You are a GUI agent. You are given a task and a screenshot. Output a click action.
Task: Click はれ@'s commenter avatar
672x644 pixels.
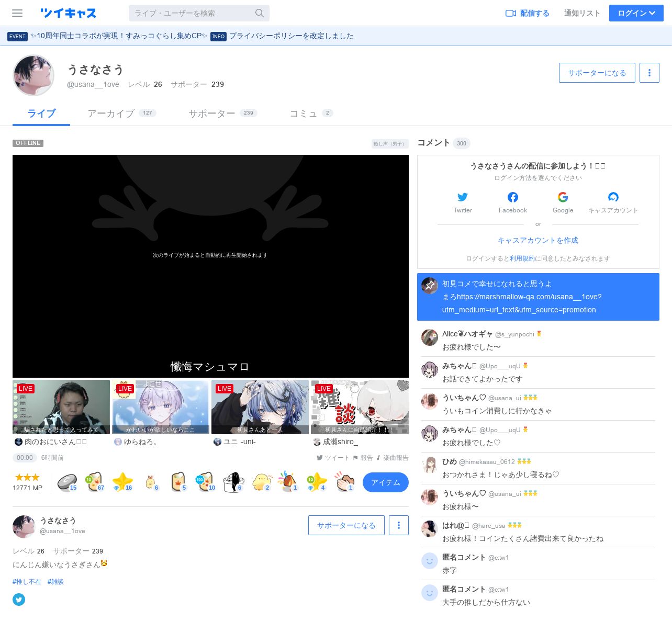tap(430, 529)
